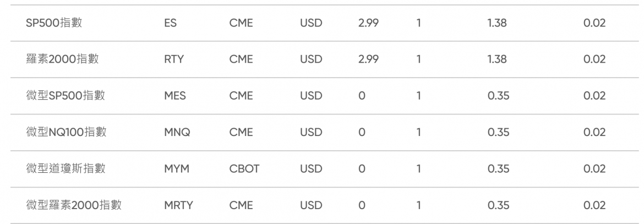Click CME exchange in the MRTY row
Viewport: 644px width, 224px height.
point(241,206)
